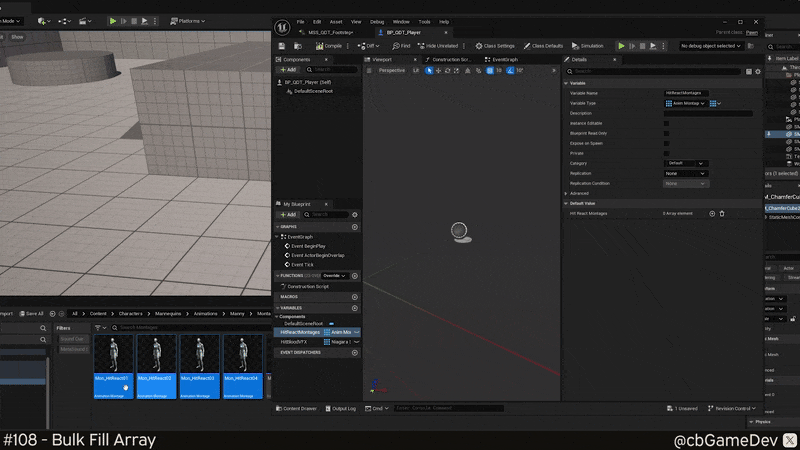Open the Content Drawer
Image resolution: width=800 pixels, height=450 pixels.
pyautogui.click(x=296, y=408)
